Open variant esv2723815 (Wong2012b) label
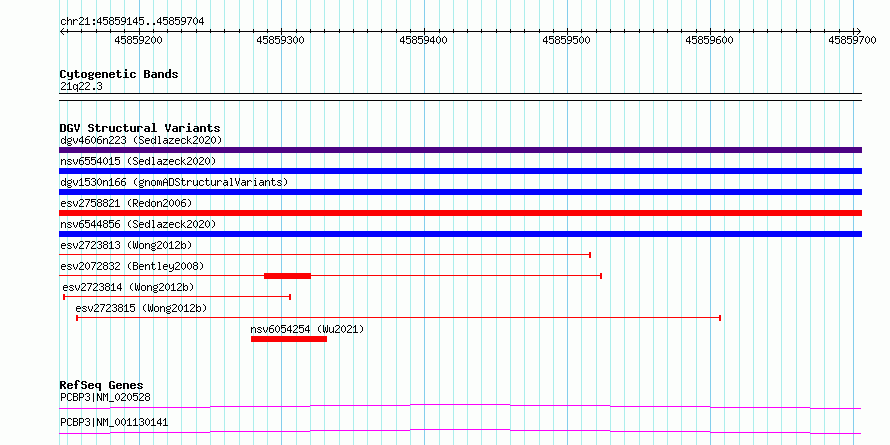The height and width of the screenshot is (445, 890). click(141, 309)
